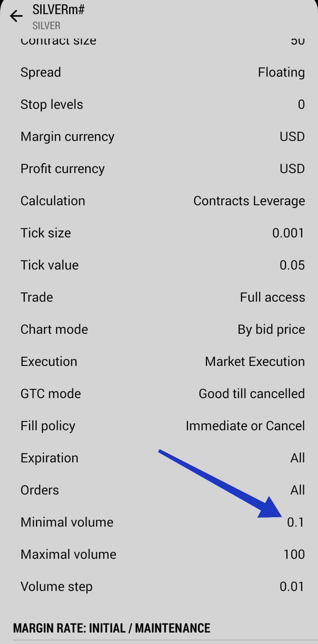Image resolution: width=318 pixels, height=644 pixels.
Task: Tap the back arrow icon
Action: tap(16, 16)
